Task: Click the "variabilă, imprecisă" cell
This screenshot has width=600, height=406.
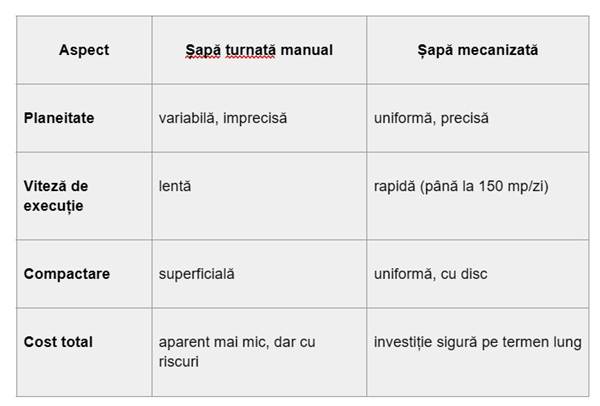Action: tap(222, 118)
